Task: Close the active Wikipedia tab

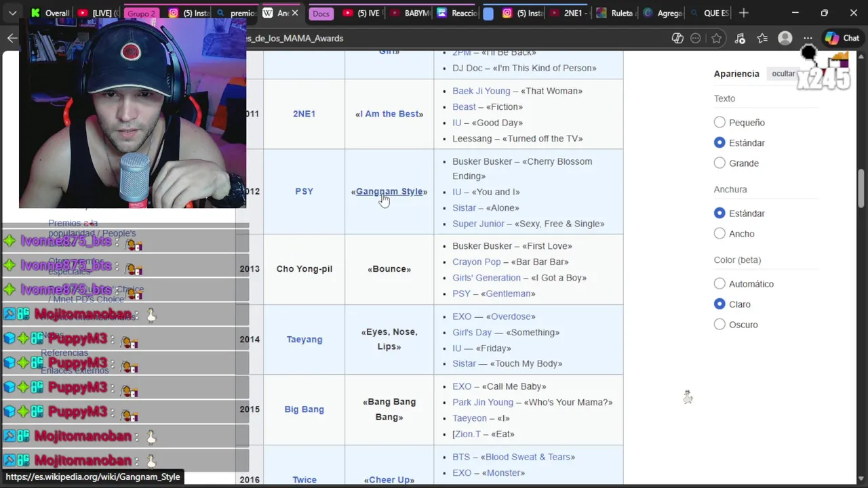Action: pos(295,13)
